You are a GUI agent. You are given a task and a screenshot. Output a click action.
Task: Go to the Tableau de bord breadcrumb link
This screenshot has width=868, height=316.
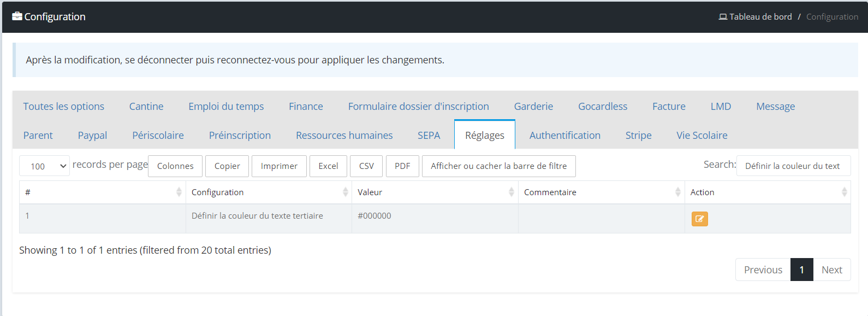click(x=760, y=17)
